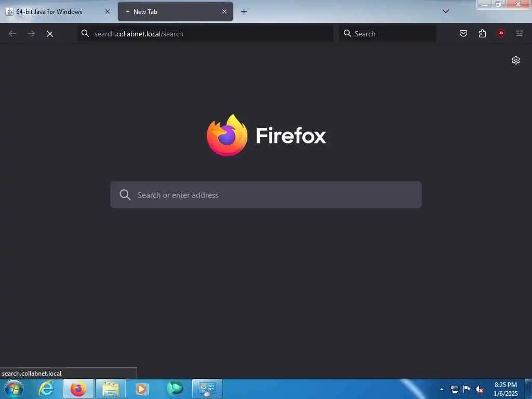The image size is (532, 399).
Task: Open the green globe taskbar application
Action: pyautogui.click(x=175, y=389)
